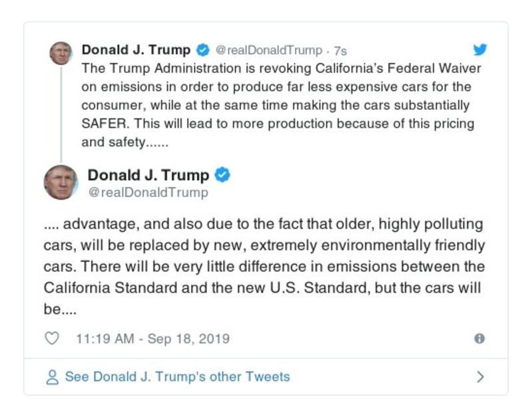Image resolution: width=532 pixels, height=419 pixels.
Task: Click the person icon beside other Tweets link
Action: [x=52, y=377]
